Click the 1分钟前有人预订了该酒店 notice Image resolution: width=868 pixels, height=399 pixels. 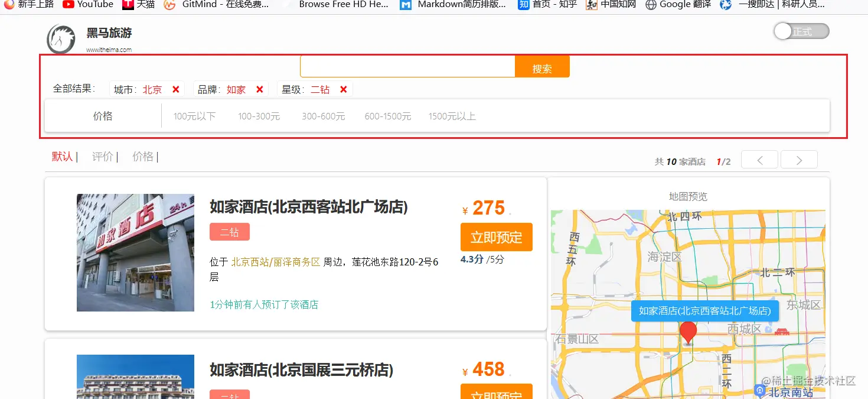coord(264,304)
